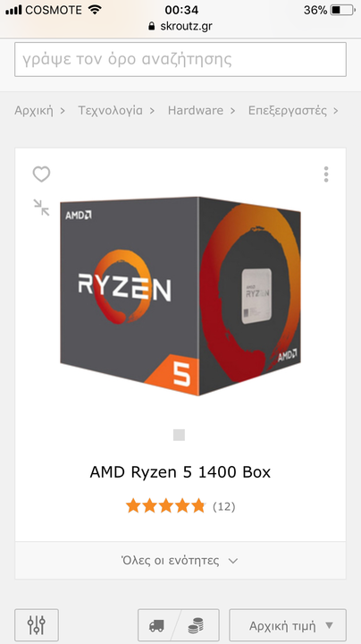The height and width of the screenshot is (644, 361).
Task: Open the Αρχική τιμή sort dropdown
Action: [x=288, y=625]
